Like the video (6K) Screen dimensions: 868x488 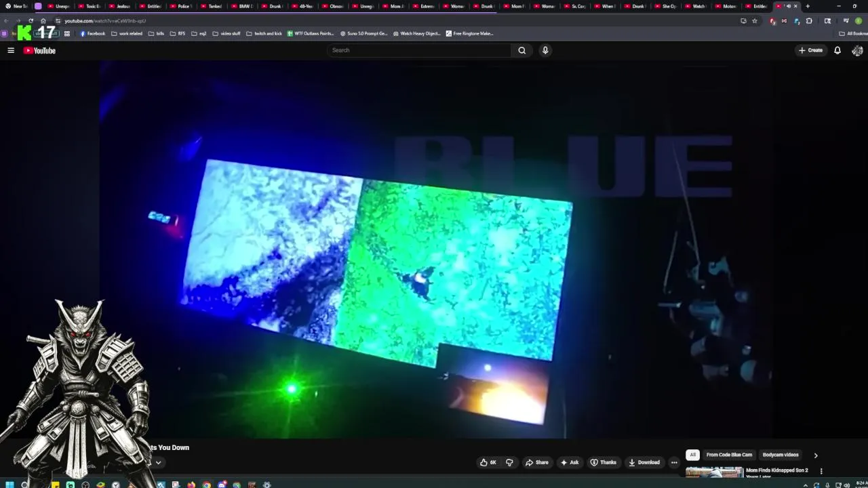[x=488, y=462]
